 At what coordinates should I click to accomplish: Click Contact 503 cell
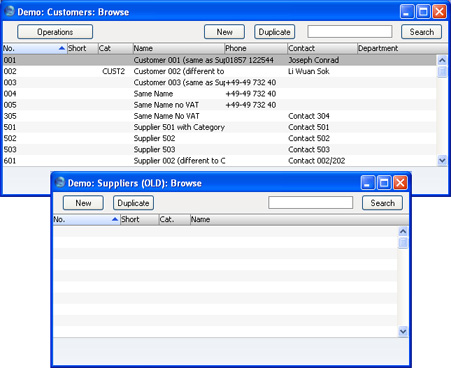pyautogui.click(x=309, y=149)
